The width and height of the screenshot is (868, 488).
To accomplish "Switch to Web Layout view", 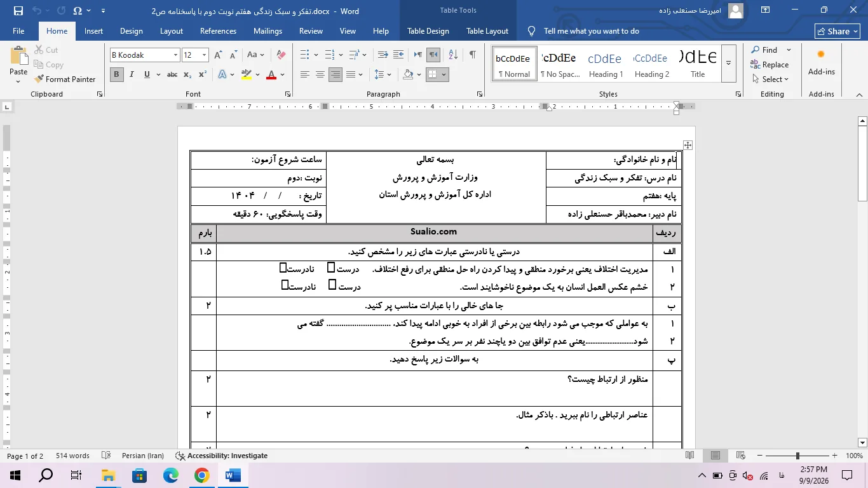I will [740, 456].
